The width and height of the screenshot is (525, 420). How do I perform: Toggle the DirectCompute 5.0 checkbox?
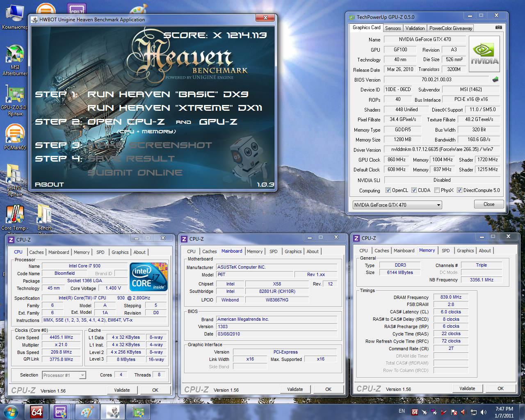click(x=459, y=190)
